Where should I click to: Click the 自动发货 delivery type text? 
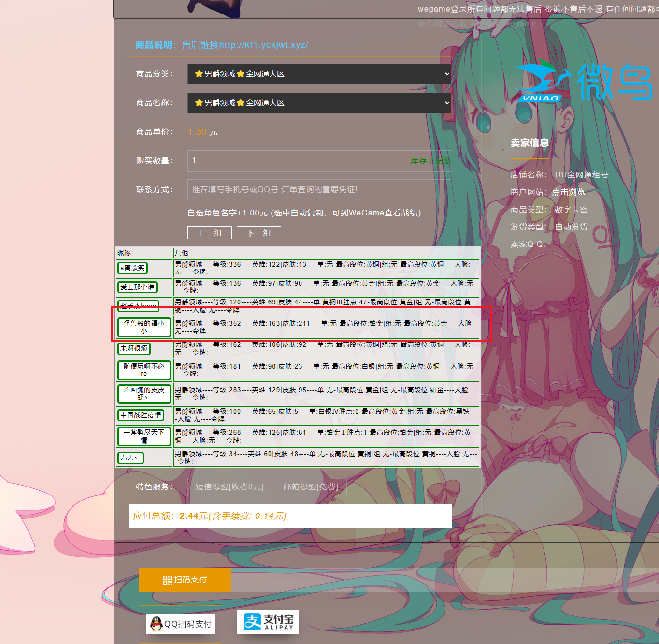(571, 227)
